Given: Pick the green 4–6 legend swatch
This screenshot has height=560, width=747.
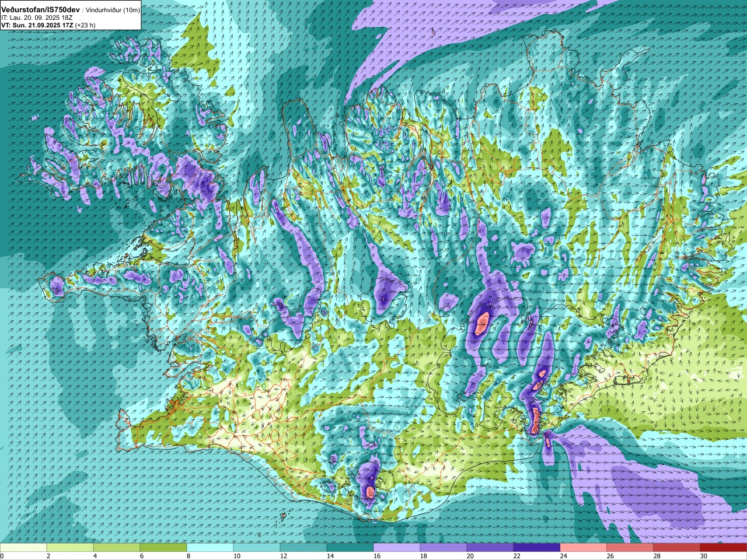Looking at the screenshot, I should point(117,548).
